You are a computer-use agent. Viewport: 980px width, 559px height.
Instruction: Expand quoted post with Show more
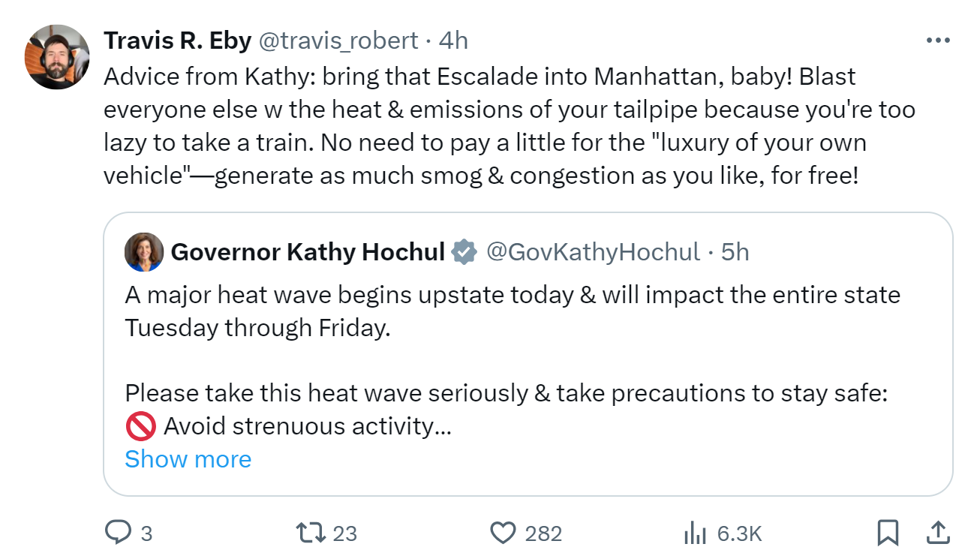click(x=188, y=458)
